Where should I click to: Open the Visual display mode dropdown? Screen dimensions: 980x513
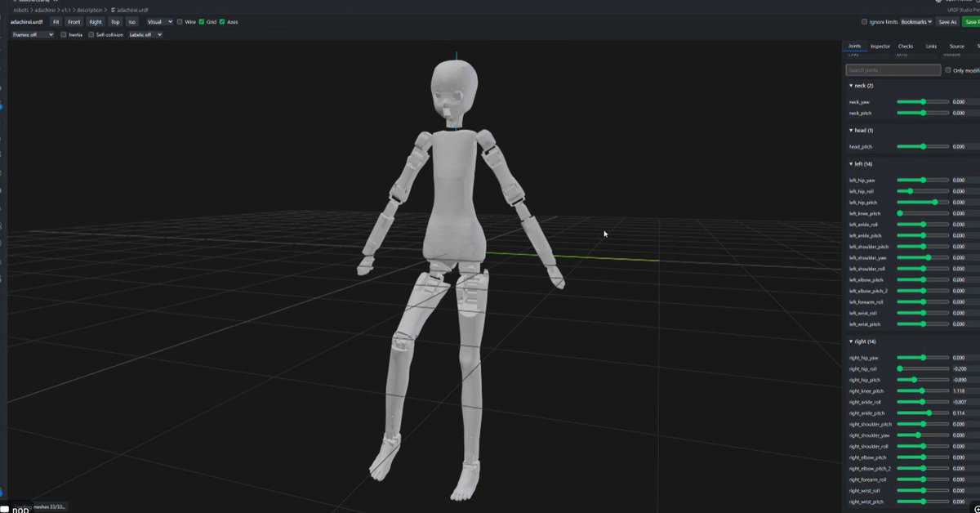click(x=158, y=22)
